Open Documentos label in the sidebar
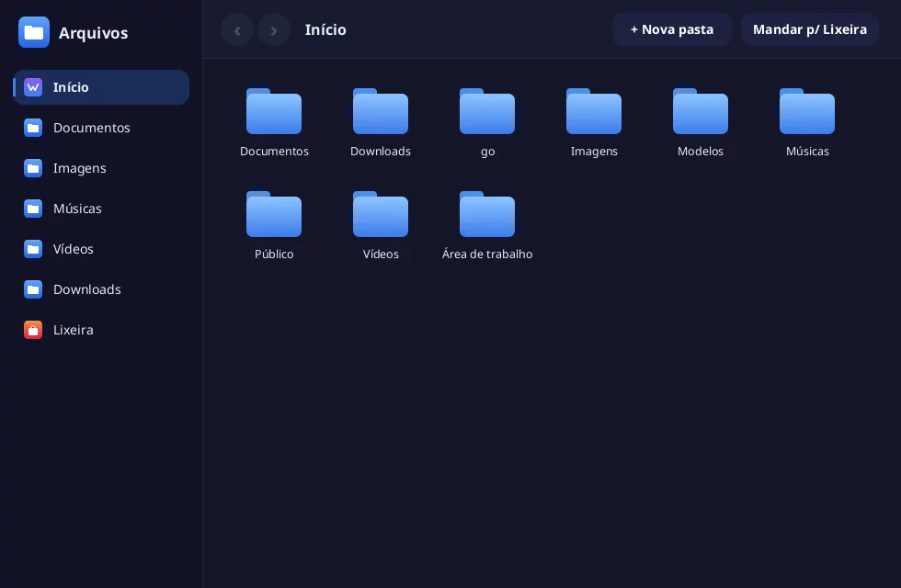The width and height of the screenshot is (901, 588). pos(92,128)
